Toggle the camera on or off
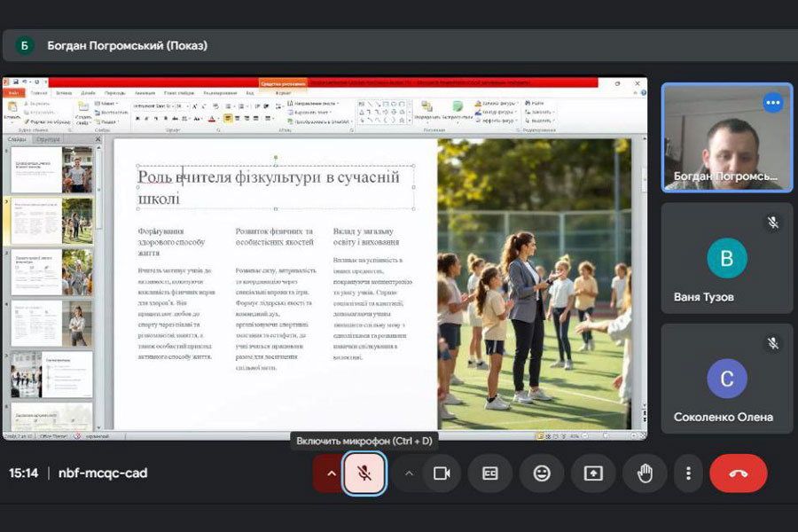Viewport: 798px width, 532px height. pyautogui.click(x=442, y=473)
